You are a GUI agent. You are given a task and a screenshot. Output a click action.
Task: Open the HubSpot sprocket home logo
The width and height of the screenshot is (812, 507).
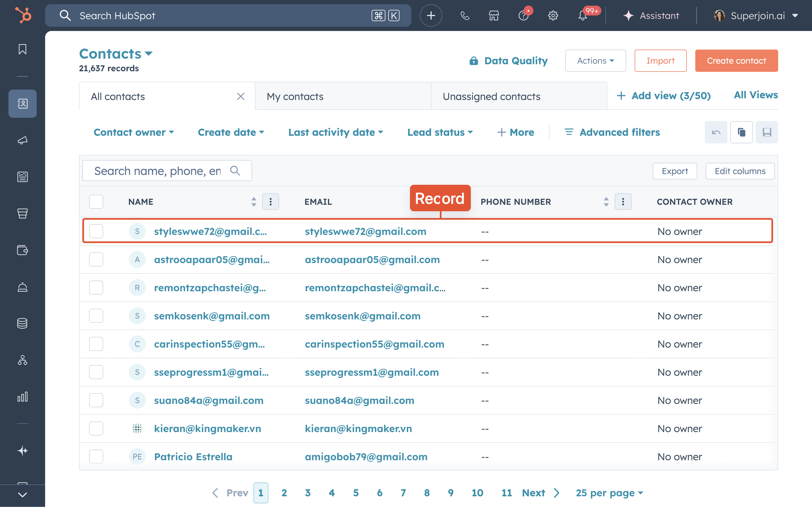point(23,15)
